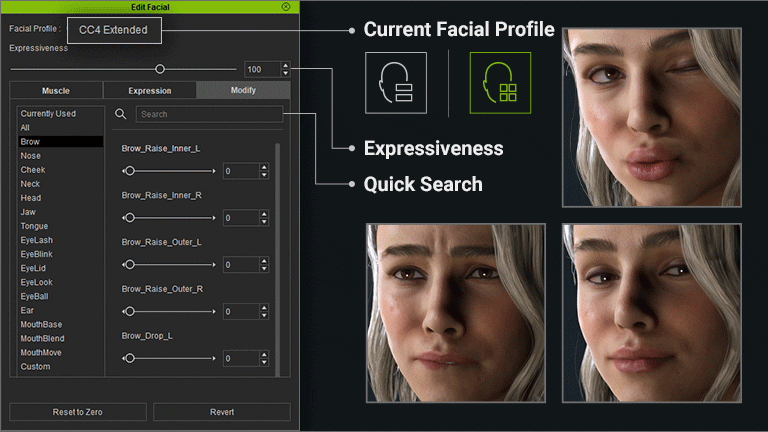Select the Modify tab
The height and width of the screenshot is (432, 768).
(x=243, y=91)
